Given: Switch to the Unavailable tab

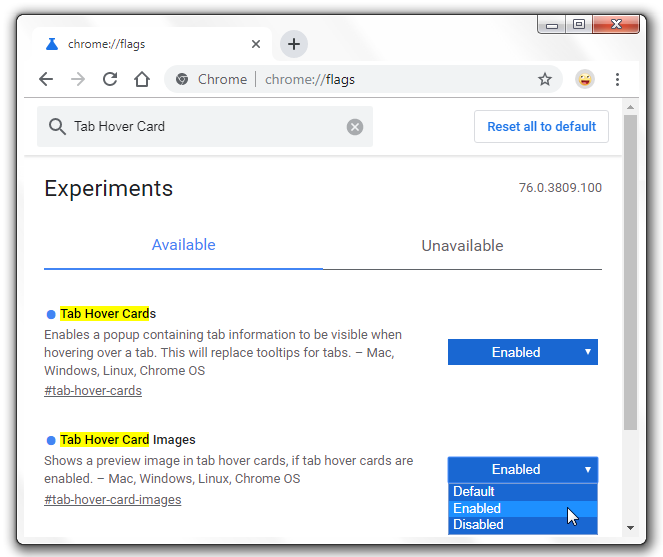Looking at the screenshot, I should coord(462,246).
